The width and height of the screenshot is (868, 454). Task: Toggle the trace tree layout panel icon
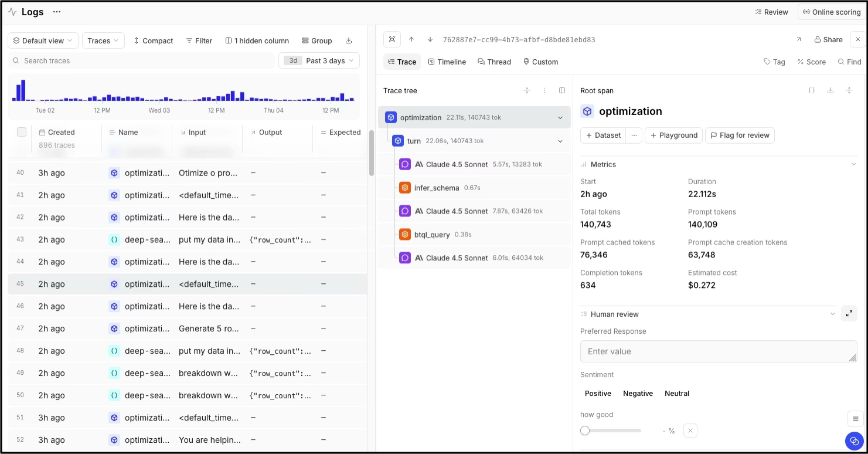coord(562,90)
